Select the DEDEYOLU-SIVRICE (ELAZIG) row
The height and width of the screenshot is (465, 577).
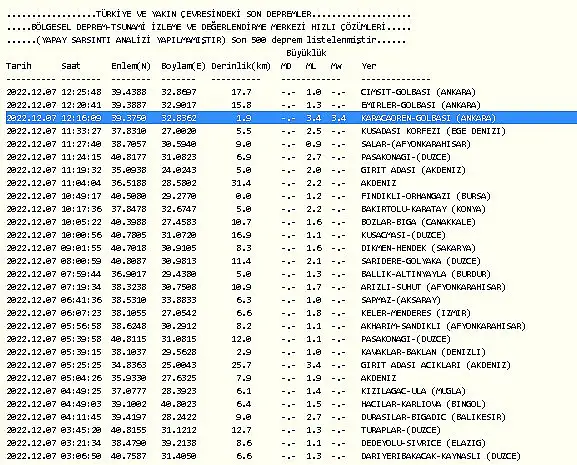[x=246, y=443]
